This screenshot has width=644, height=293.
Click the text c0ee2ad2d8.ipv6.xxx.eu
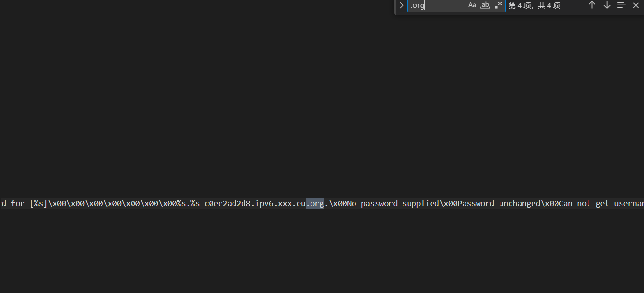(255, 204)
